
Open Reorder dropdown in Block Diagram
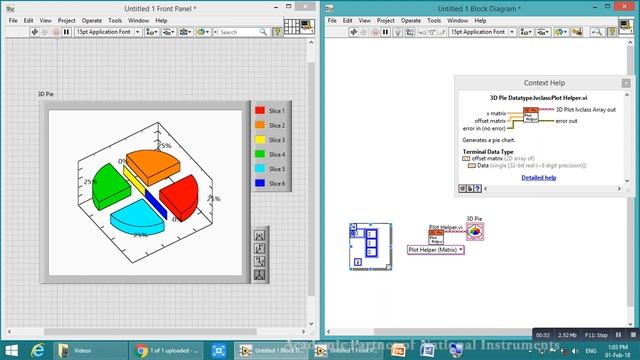tap(561, 32)
